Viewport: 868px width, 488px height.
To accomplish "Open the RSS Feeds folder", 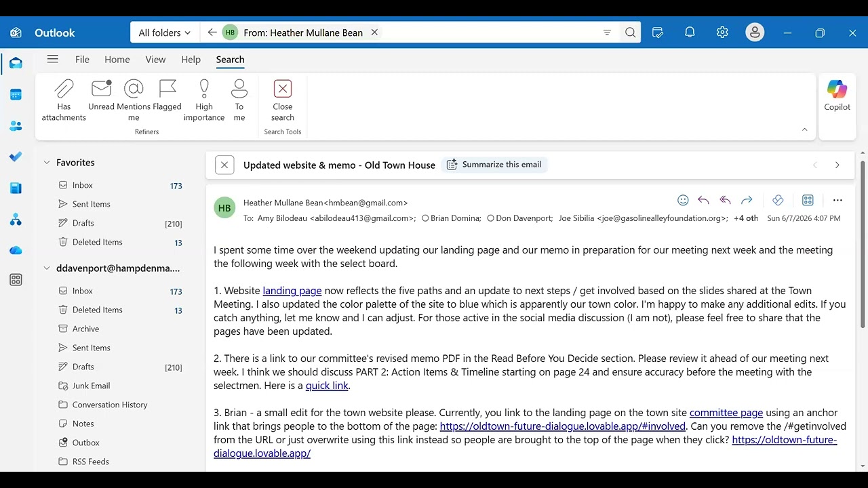I will [120, 462].
